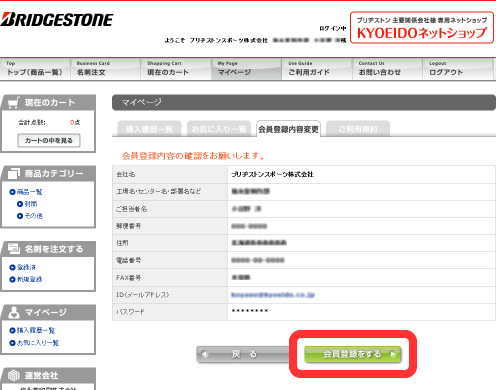Select the 会員登録内容変更 tab
Screen dimensions: 496x390
[x=288, y=129]
